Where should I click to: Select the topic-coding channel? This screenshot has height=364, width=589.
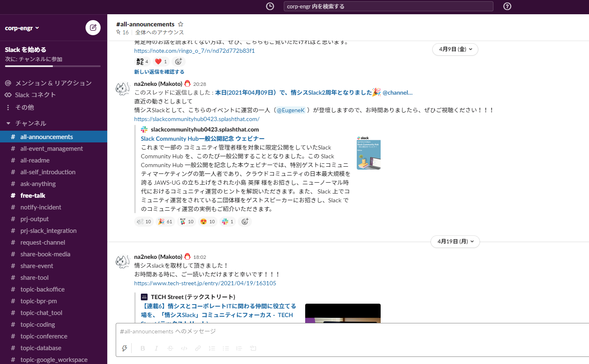[54, 324]
